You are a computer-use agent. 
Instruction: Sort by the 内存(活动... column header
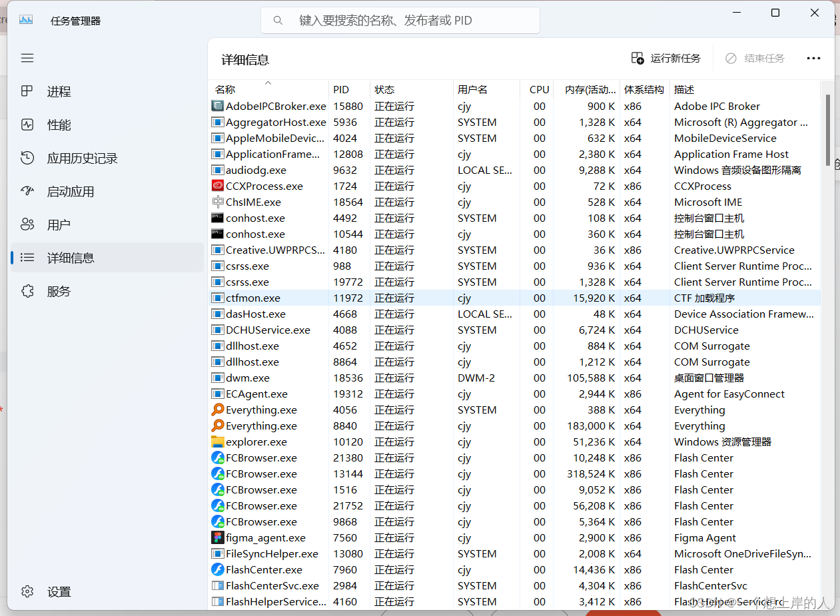(x=586, y=89)
